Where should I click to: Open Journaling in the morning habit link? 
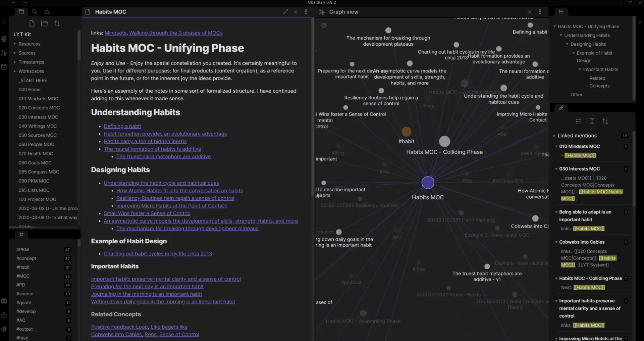pyautogui.click(x=147, y=294)
